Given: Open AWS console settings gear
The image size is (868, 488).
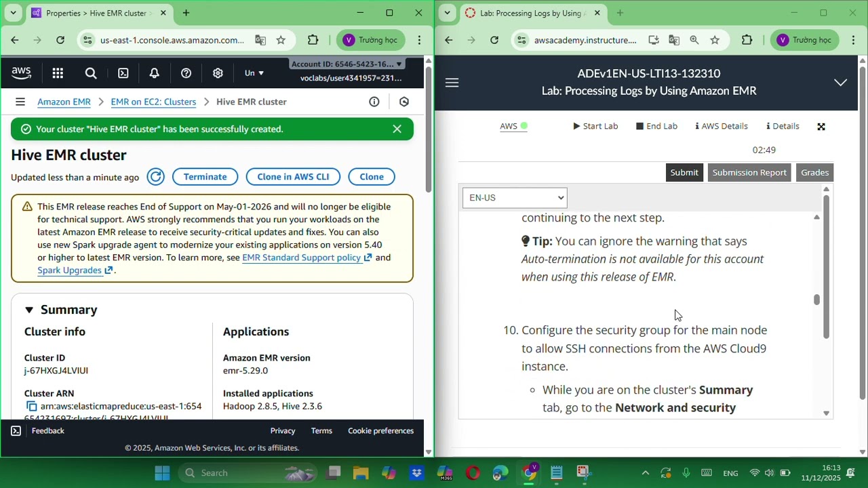Looking at the screenshot, I should [x=218, y=73].
